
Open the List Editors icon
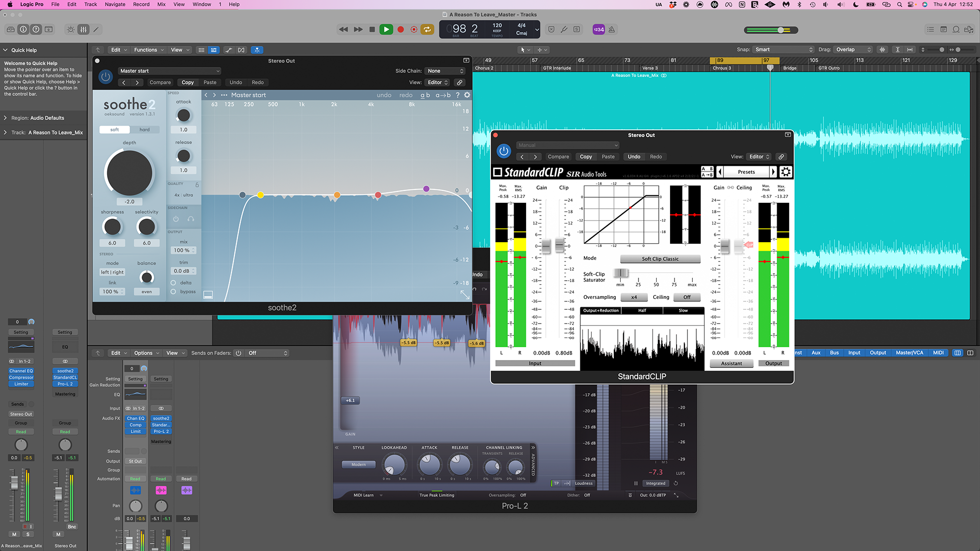931,30
